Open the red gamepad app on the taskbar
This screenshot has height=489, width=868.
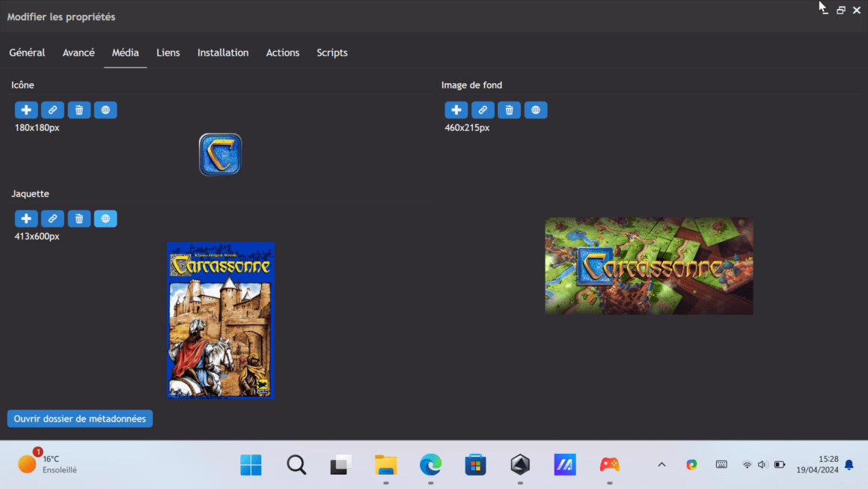tap(610, 464)
